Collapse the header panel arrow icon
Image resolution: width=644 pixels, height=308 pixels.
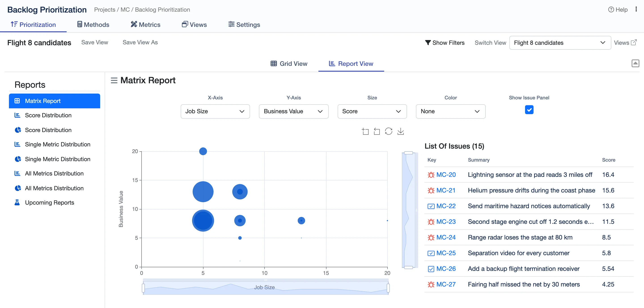pyautogui.click(x=635, y=63)
